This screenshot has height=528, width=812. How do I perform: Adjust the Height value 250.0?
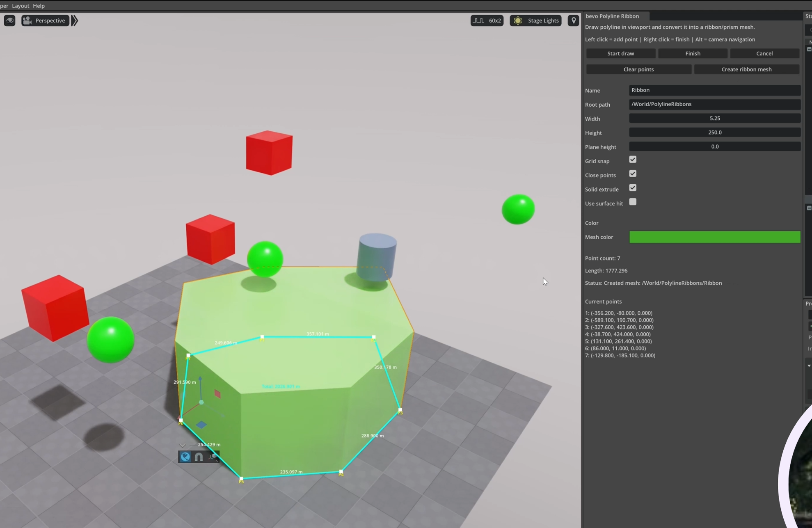(x=715, y=132)
